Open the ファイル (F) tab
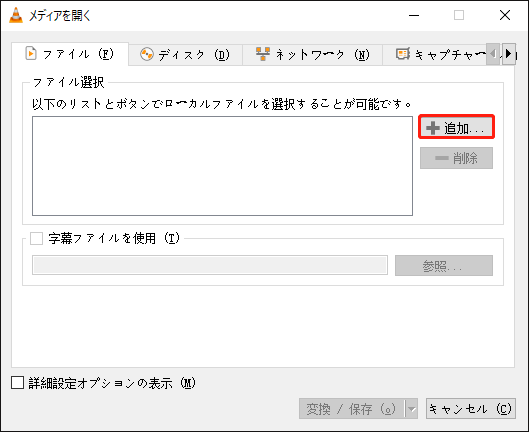Screen dimensions: 529x432 (70, 54)
